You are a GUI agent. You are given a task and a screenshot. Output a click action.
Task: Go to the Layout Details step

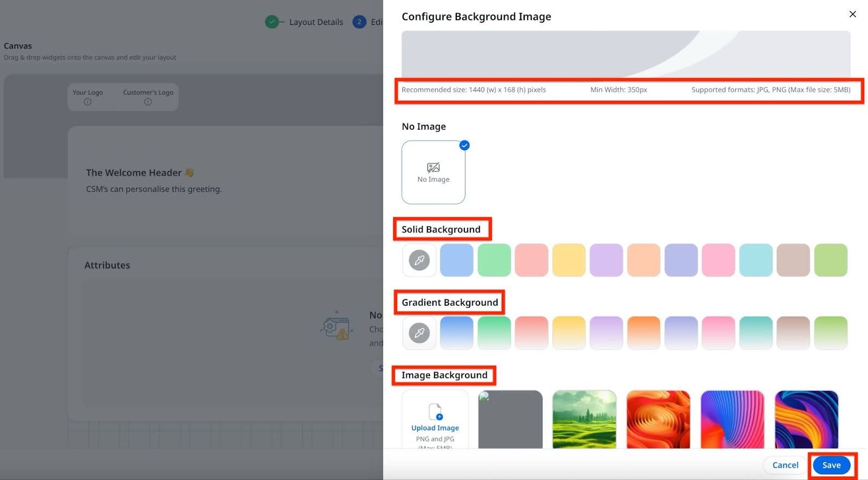[x=316, y=22]
